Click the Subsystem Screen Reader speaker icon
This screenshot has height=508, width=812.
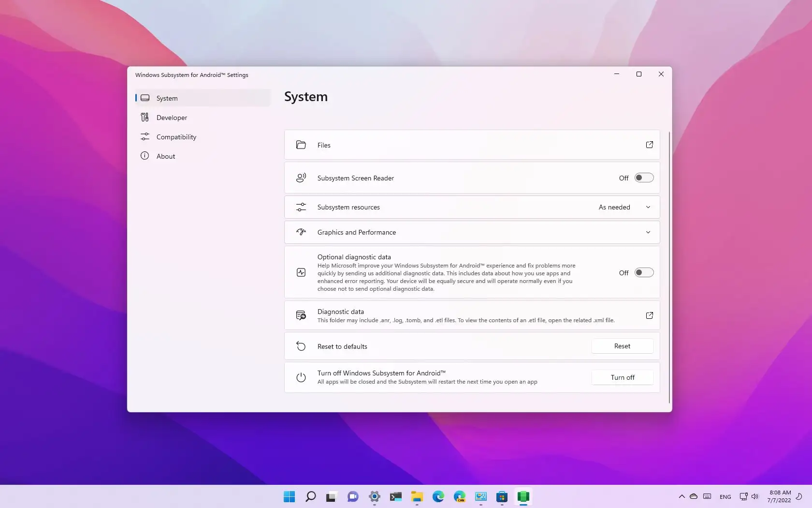point(301,178)
